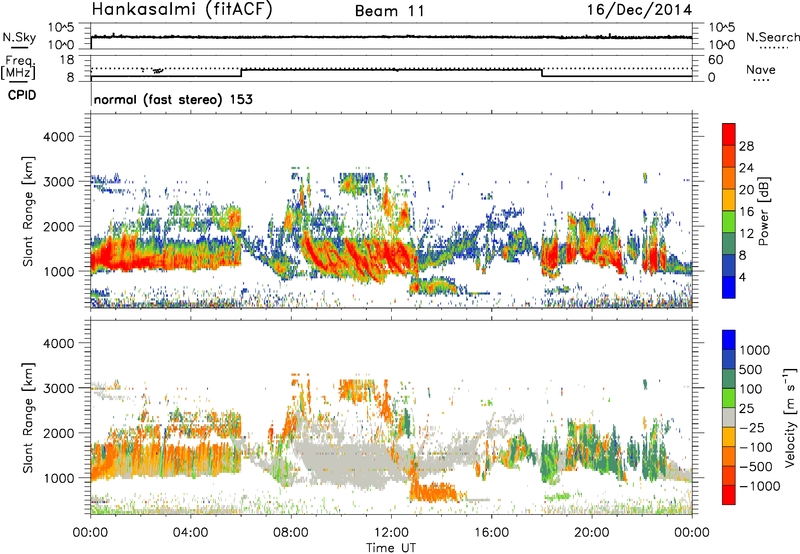
Task: Click the '16' tick on power colorbar
Action: pyautogui.click(x=746, y=212)
